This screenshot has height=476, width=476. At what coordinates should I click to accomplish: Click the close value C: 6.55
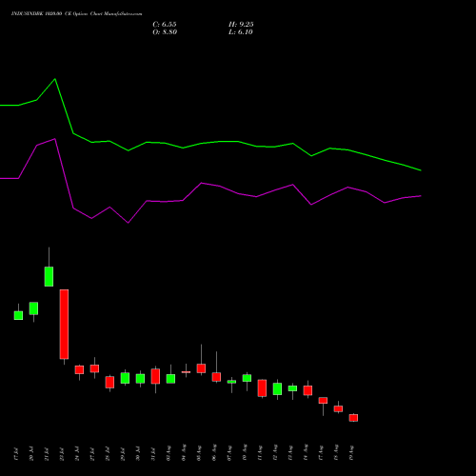[165, 25]
